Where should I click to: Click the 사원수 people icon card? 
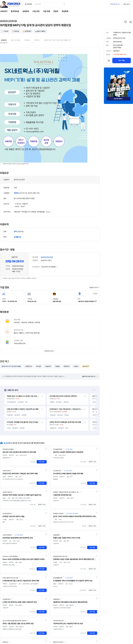[12, 297]
